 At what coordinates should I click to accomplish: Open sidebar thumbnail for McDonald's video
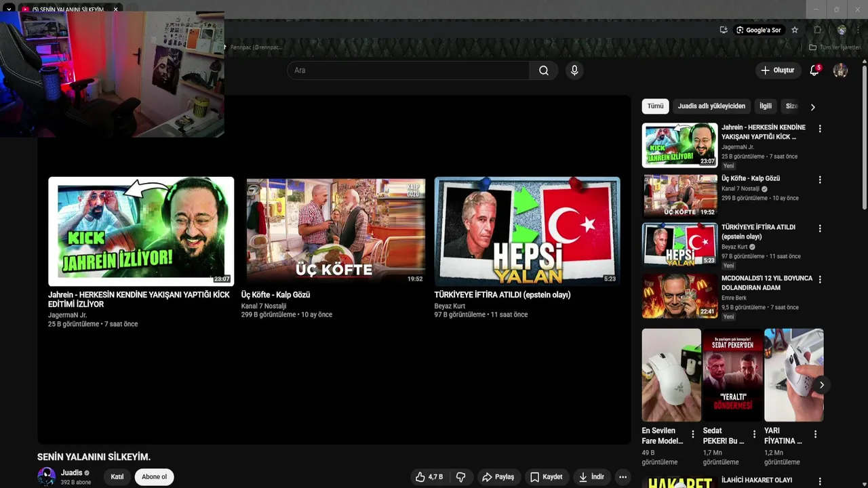[x=679, y=296]
